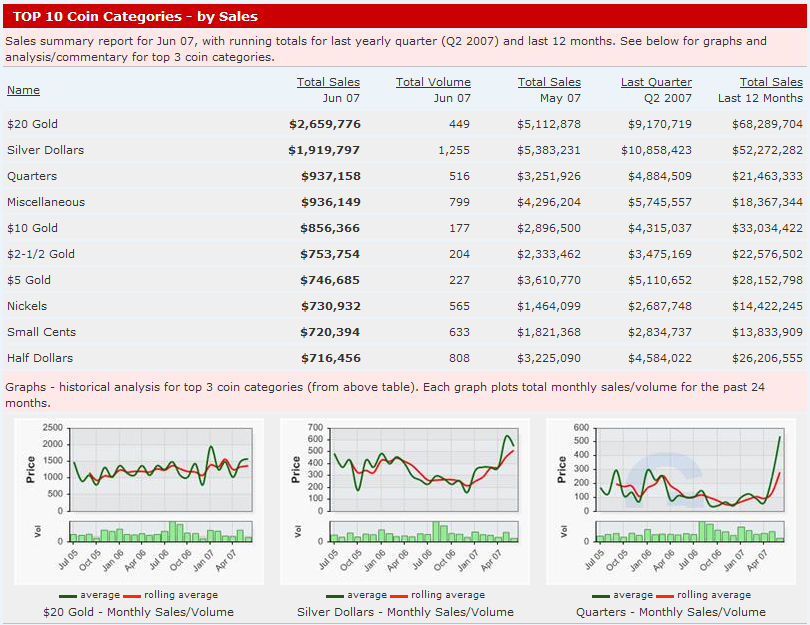Click the $33,034,422 twelve-month total
810x625 pixels.
[x=767, y=228]
